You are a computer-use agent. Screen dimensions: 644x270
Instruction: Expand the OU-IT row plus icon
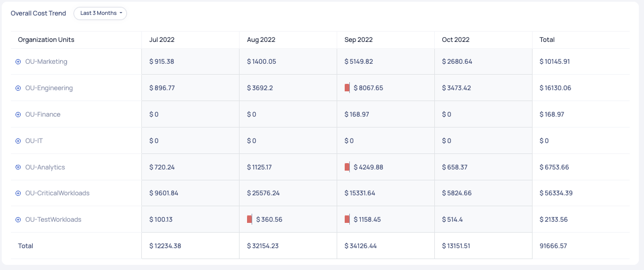[x=18, y=141]
